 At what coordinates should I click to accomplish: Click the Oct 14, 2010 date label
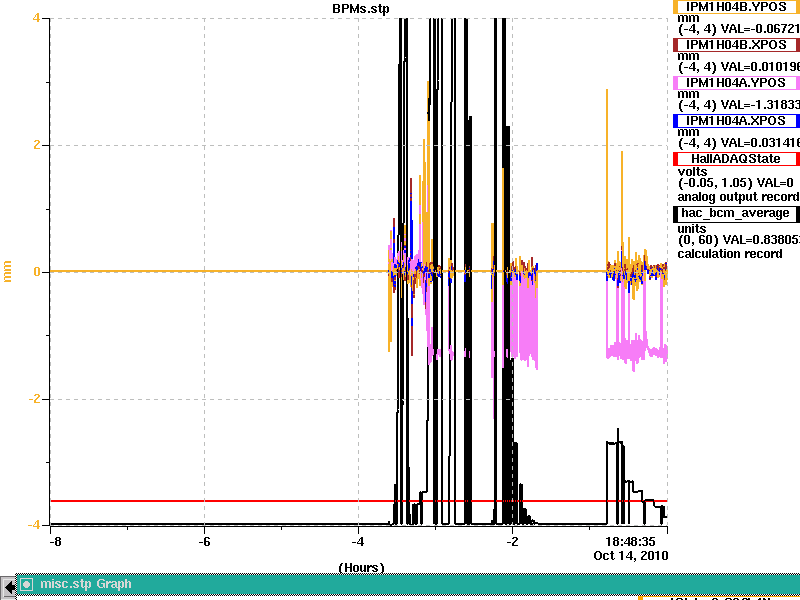631,555
